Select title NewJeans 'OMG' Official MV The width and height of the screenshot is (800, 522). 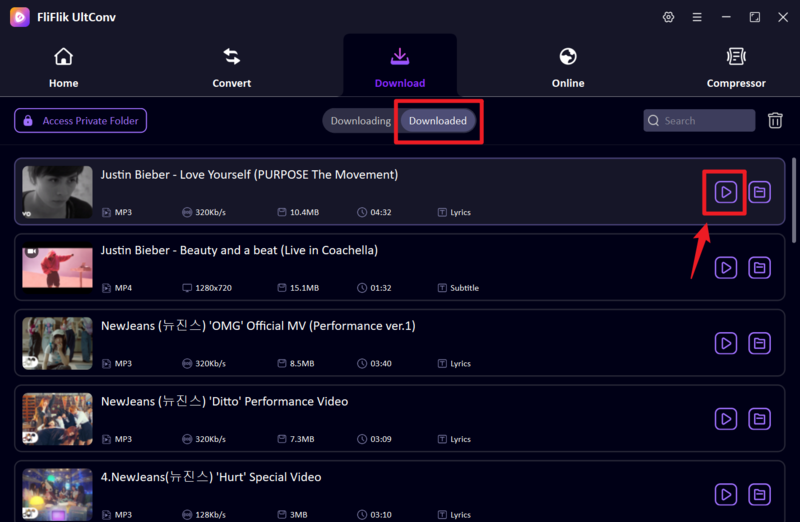258,326
